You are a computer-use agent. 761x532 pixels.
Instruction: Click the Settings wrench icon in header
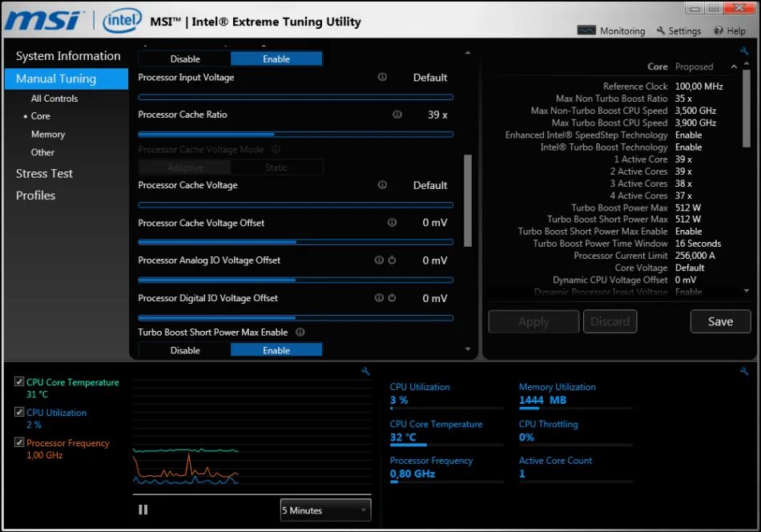(661, 30)
